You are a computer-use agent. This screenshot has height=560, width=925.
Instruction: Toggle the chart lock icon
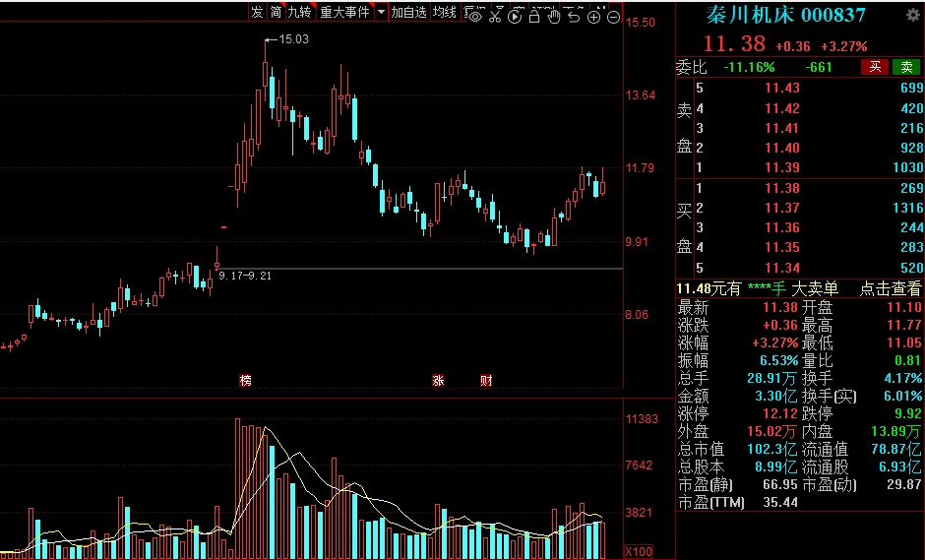click(x=534, y=15)
